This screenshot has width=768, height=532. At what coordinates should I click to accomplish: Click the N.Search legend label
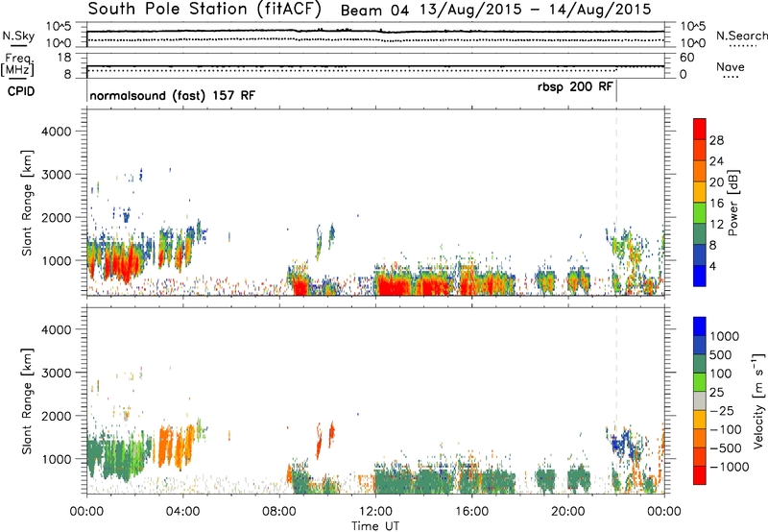click(742, 36)
